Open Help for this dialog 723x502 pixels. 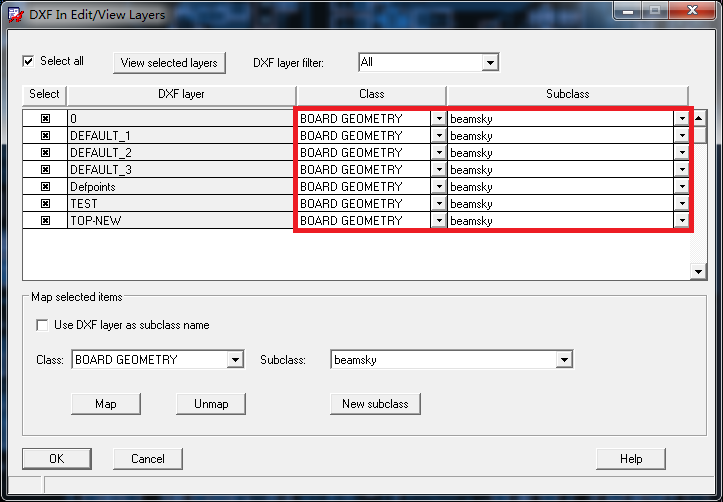pyautogui.click(x=631, y=459)
